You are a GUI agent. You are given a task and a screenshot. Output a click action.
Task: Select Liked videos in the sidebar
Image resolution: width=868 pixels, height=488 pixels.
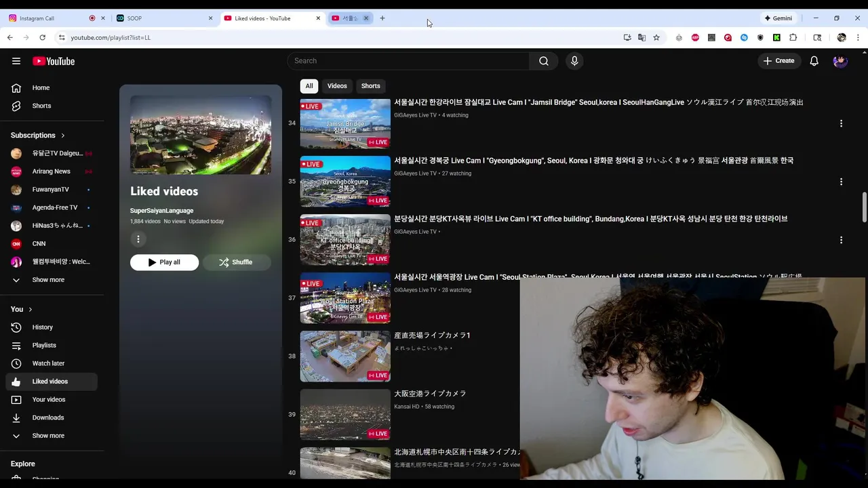pyautogui.click(x=52, y=382)
